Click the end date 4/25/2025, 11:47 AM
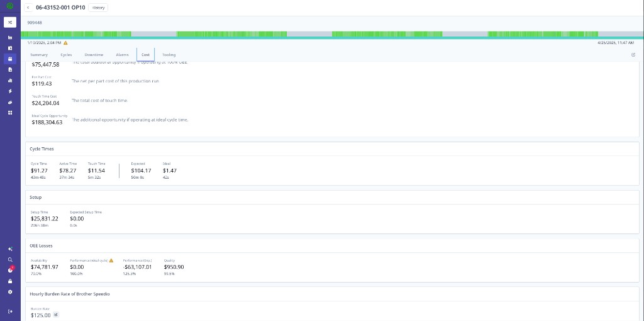The height and width of the screenshot is (321, 644). coord(615,43)
